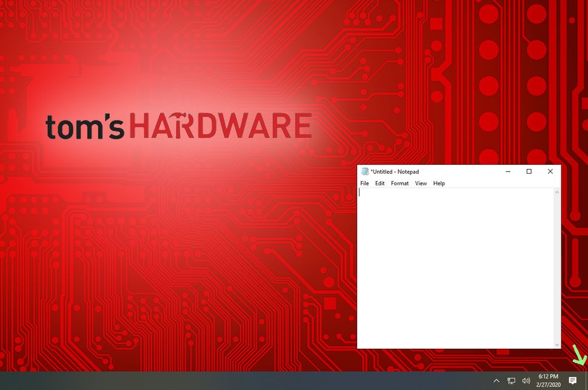Minimize the Notepad window
This screenshot has height=390, width=588.
(508, 171)
